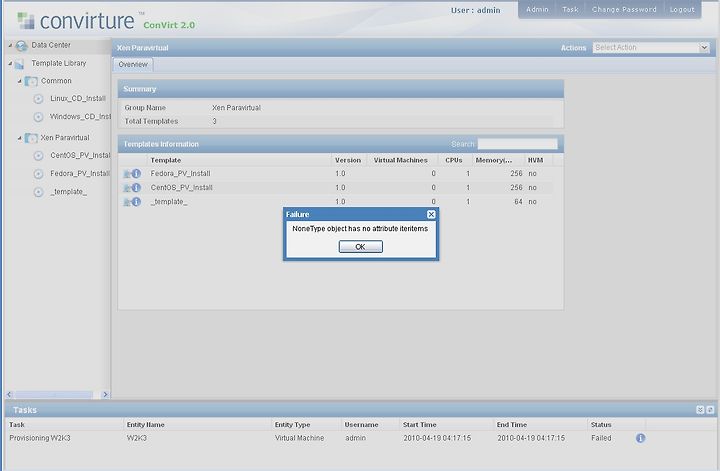Screen dimensions: 720x471
Task: Open the Task menu
Action: [570, 9]
